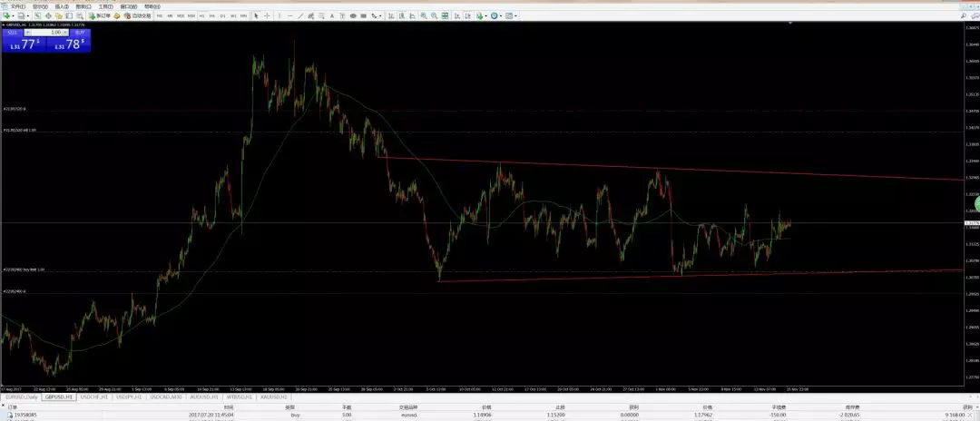This screenshot has height=421, width=980.
Task: Switch chart to H1 timeframe
Action: tap(201, 15)
